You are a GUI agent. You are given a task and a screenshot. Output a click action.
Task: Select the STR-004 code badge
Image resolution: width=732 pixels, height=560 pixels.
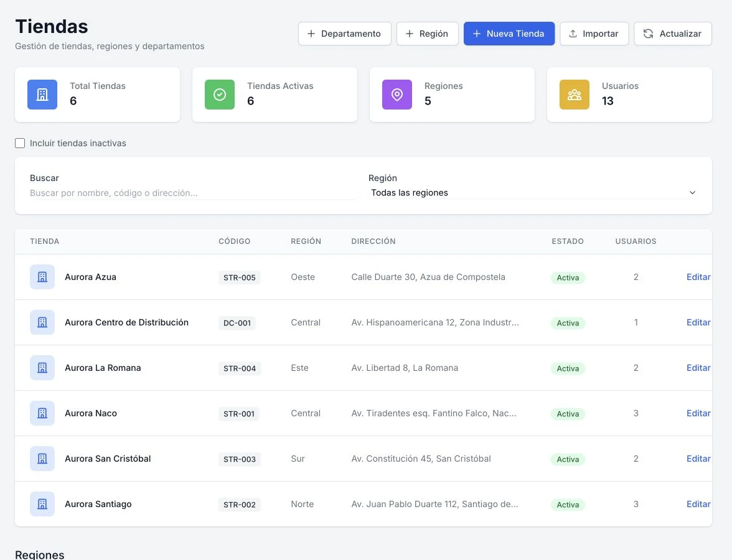click(x=240, y=368)
